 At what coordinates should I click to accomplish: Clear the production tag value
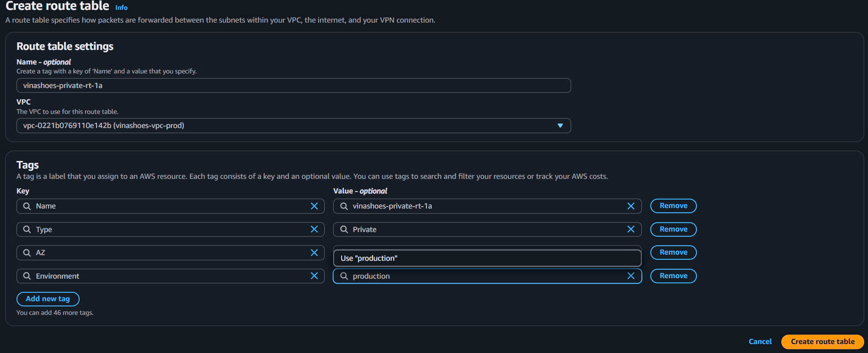click(x=631, y=276)
